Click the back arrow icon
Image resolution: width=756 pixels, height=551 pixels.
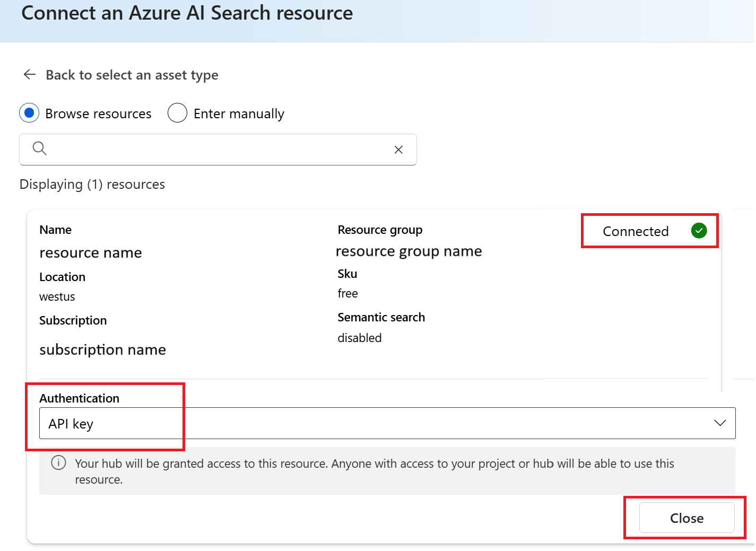tap(30, 75)
